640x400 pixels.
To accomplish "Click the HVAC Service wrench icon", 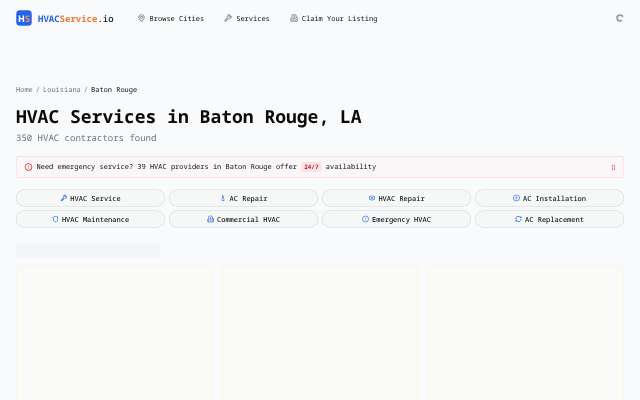I will click(x=63, y=198).
